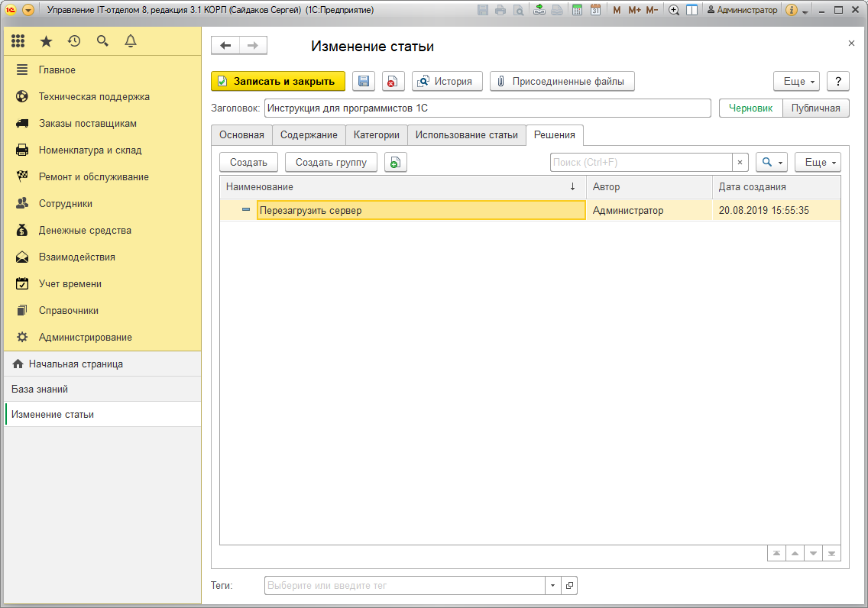Switch to the Категории tab
Screen dimensions: 868x608
coord(377,135)
